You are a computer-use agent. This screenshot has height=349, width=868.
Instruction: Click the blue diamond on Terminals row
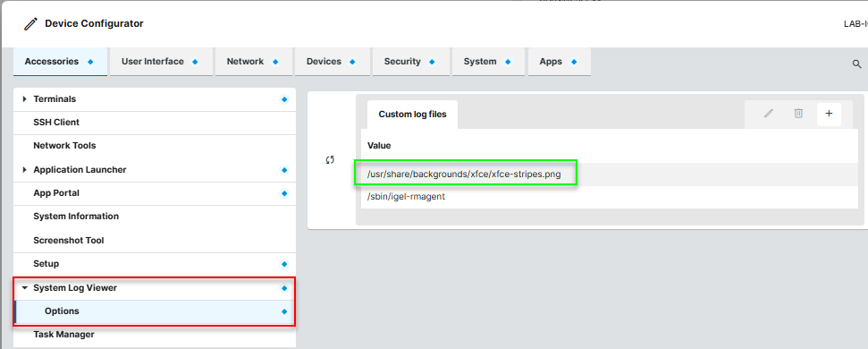[284, 99]
